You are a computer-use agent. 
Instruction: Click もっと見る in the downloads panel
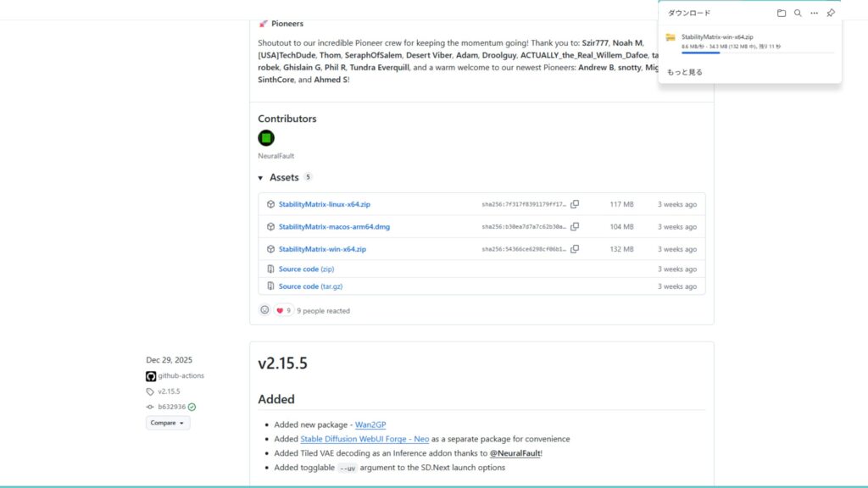(685, 72)
